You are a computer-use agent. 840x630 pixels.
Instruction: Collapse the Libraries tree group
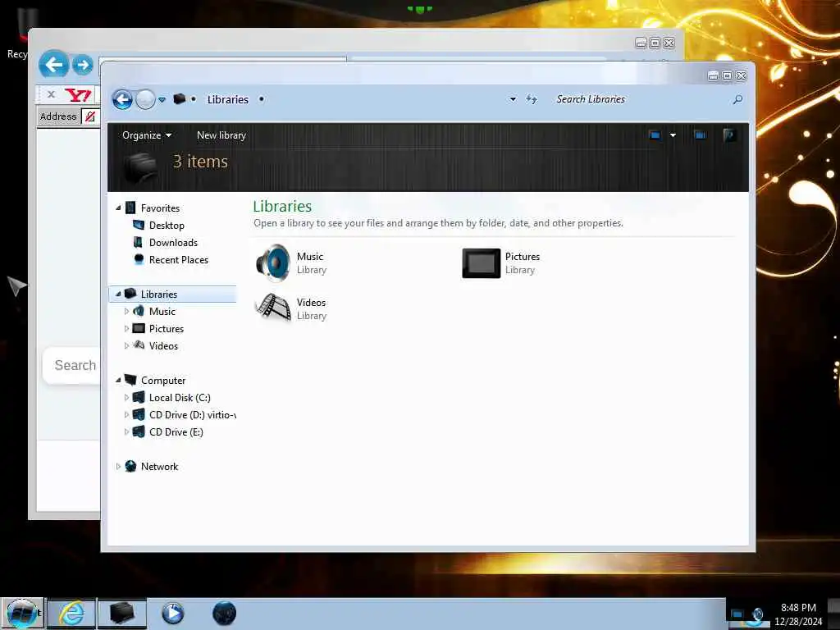click(x=118, y=294)
